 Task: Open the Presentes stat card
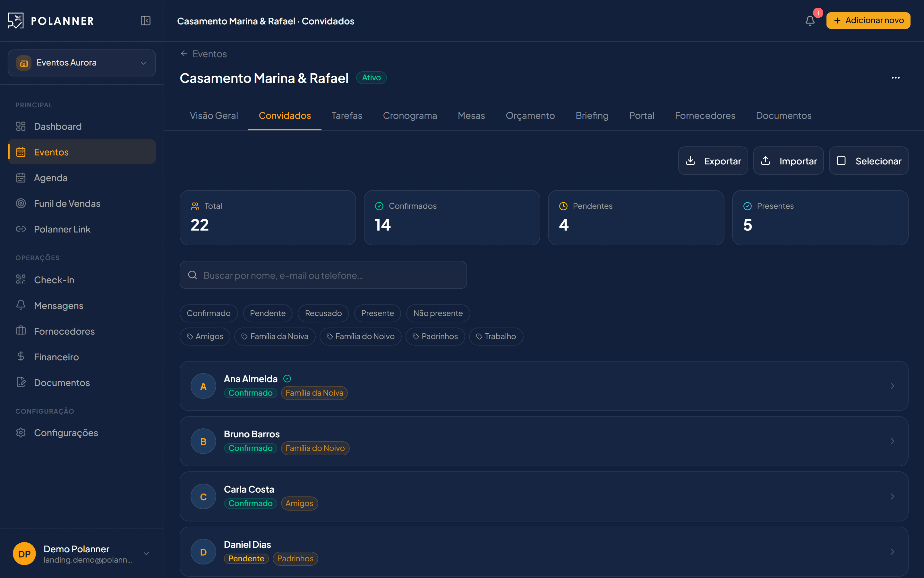[820, 218]
